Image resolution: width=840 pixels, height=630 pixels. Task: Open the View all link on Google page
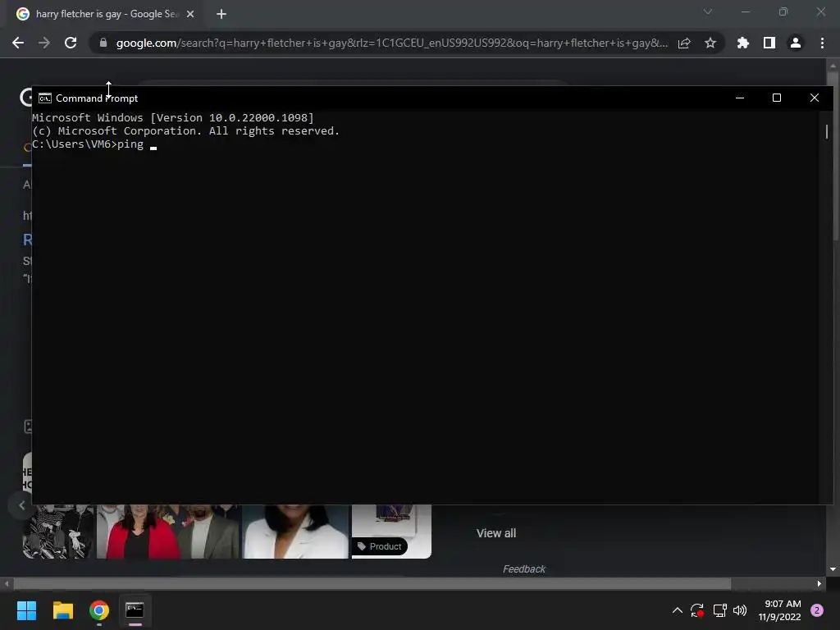click(496, 533)
